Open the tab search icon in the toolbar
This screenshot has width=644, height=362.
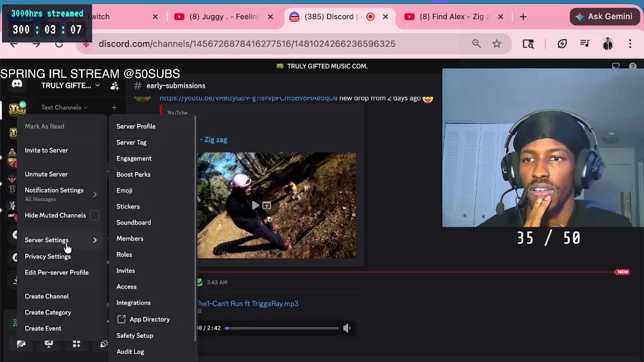[x=528, y=44]
